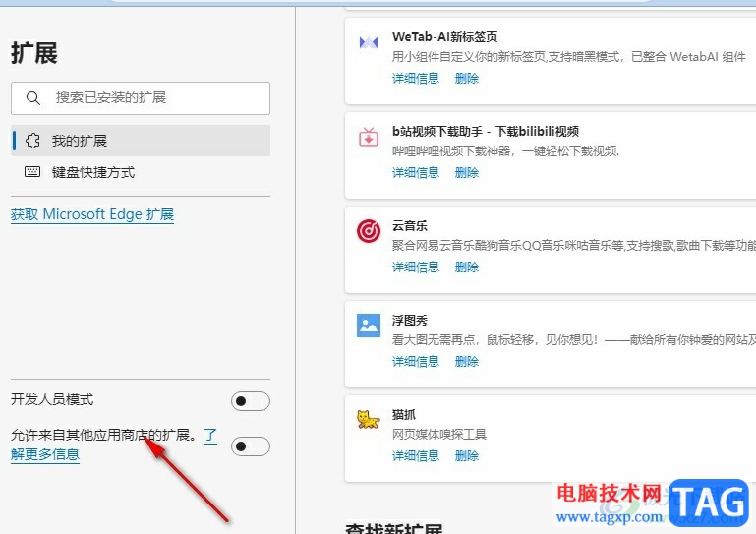Open 详细信息 for 猫抓
This screenshot has width=756, height=534.
(x=416, y=456)
